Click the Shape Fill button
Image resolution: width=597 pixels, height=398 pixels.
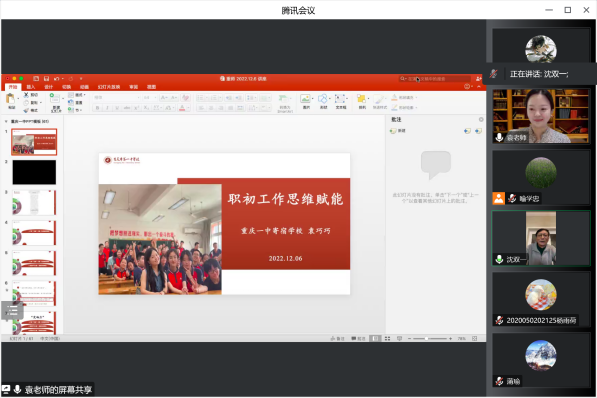tap(403, 98)
